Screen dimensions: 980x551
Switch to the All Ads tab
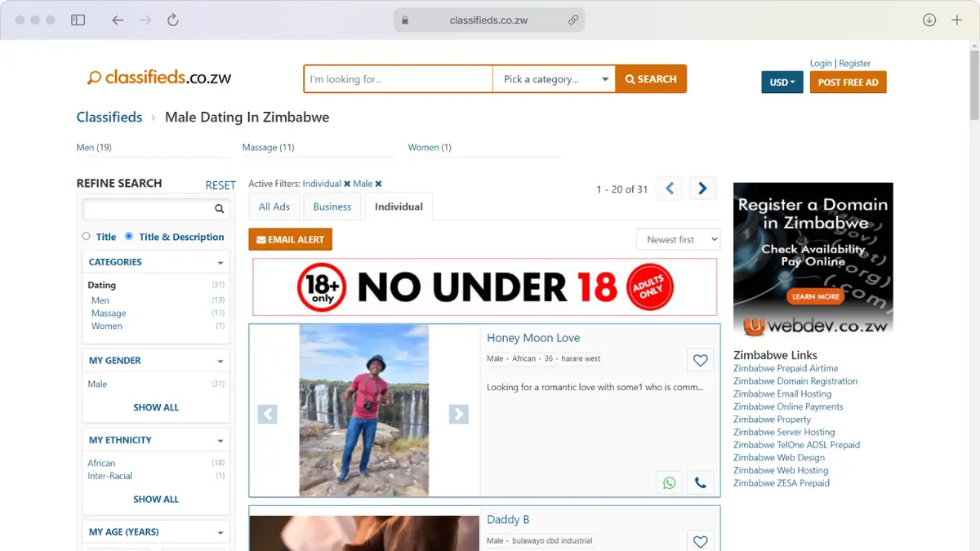tap(274, 207)
